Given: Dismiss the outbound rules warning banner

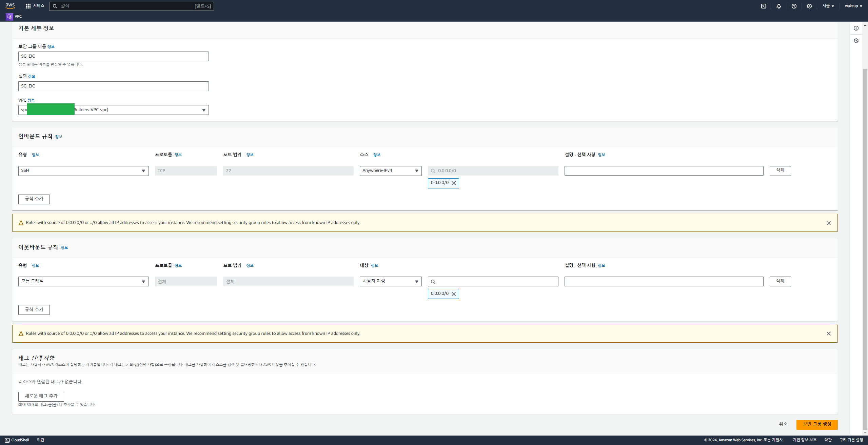Looking at the screenshot, I should 828,333.
